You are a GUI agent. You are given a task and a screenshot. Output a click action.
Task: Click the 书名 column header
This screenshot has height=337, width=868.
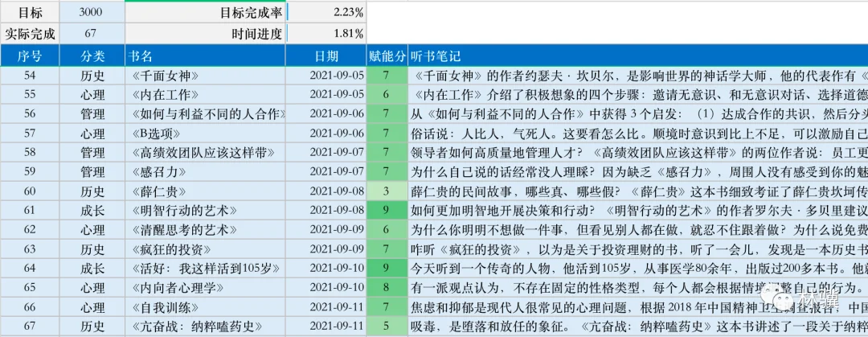(x=206, y=56)
